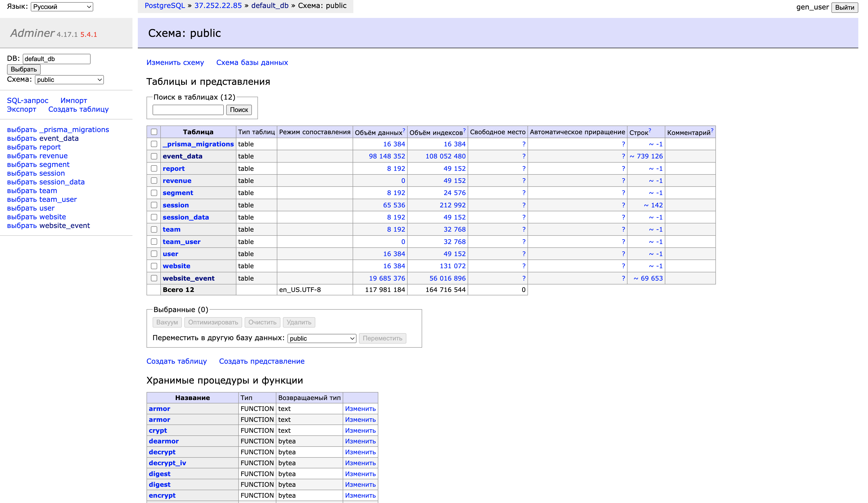This screenshot has width=868, height=503.
Task: Open the Схема dropdown set to public
Action: point(69,79)
